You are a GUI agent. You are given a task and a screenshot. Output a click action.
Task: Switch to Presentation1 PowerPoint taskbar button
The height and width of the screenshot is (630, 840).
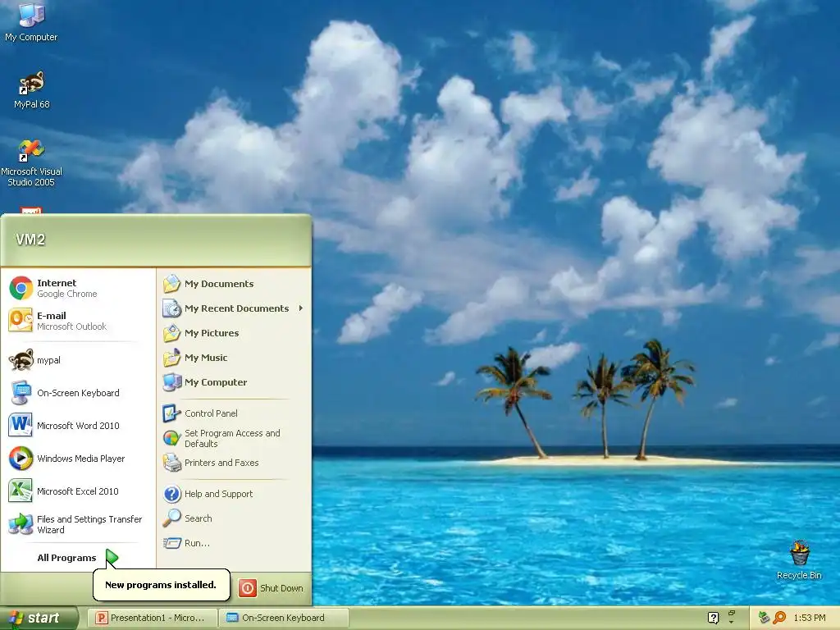tap(153, 618)
